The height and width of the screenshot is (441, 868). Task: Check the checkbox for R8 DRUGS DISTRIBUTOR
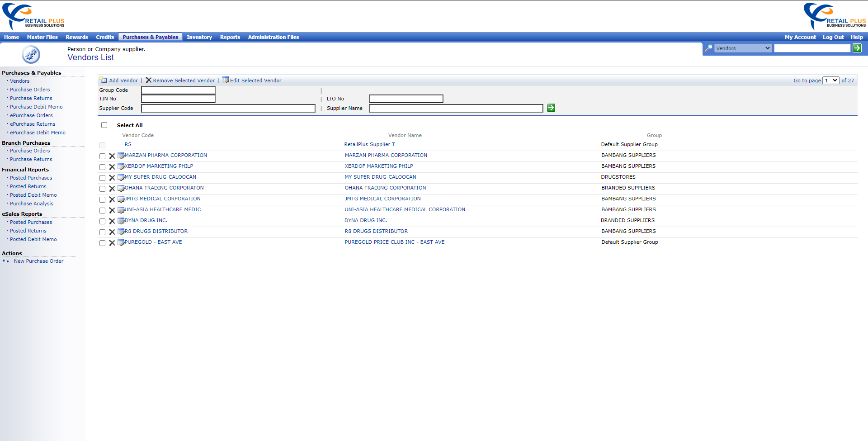coord(102,232)
